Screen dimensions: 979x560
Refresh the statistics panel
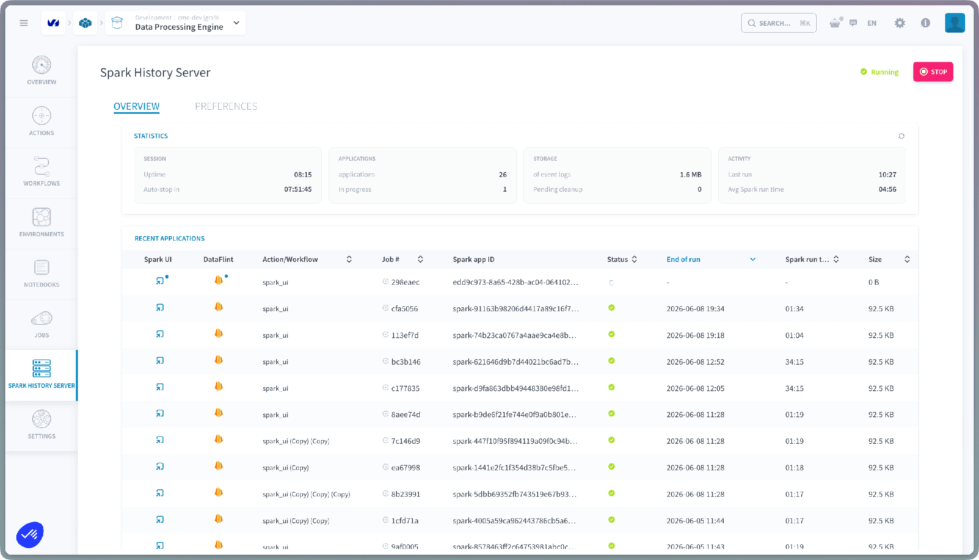(x=901, y=136)
